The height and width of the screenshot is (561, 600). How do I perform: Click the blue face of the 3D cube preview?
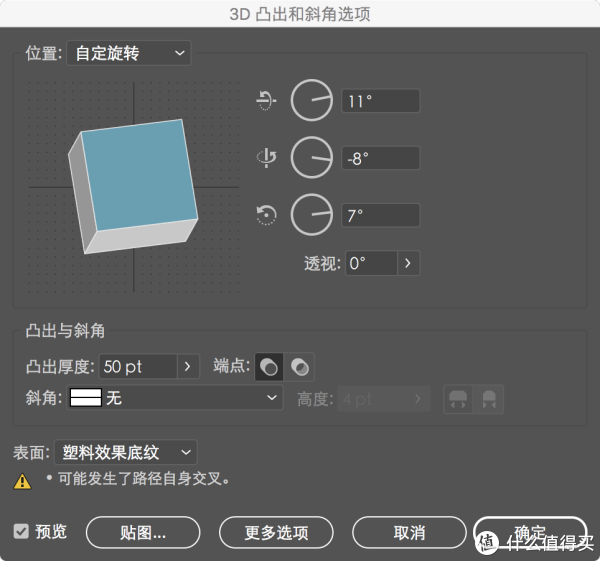[x=140, y=175]
